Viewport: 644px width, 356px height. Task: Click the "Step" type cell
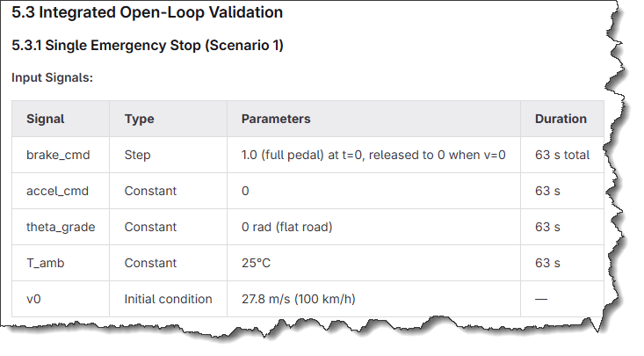click(137, 155)
